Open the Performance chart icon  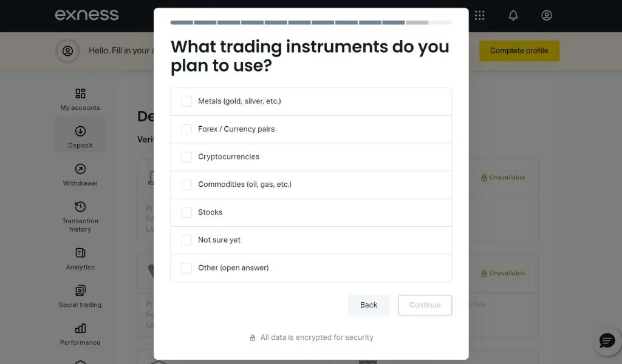click(x=80, y=329)
